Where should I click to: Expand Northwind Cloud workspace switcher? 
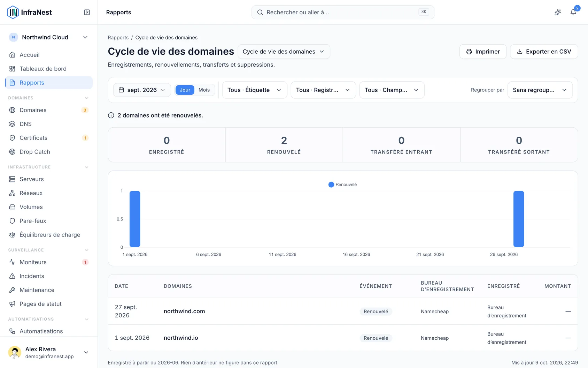pos(49,37)
